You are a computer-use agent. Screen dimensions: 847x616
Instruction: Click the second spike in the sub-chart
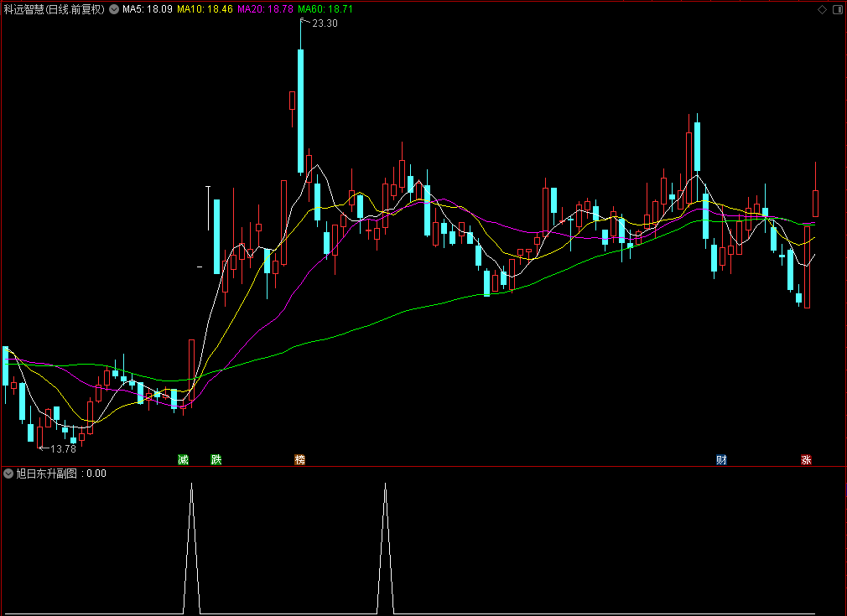coord(385,548)
